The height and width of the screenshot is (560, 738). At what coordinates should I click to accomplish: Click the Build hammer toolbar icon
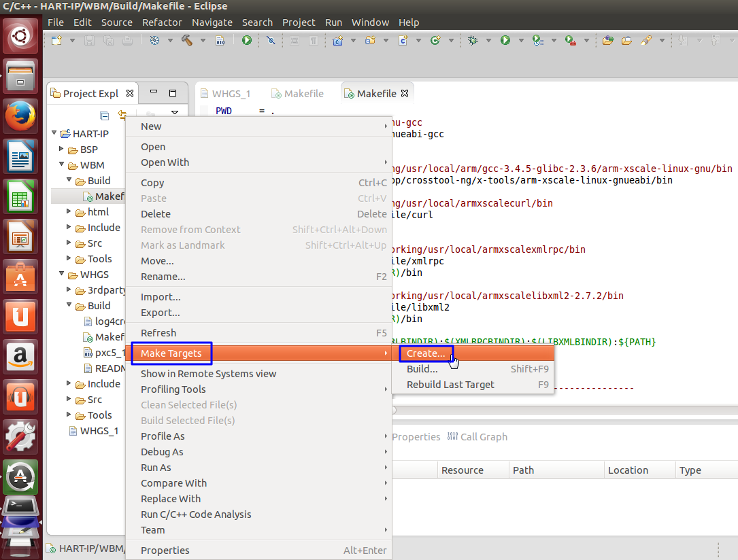pyautogui.click(x=186, y=41)
